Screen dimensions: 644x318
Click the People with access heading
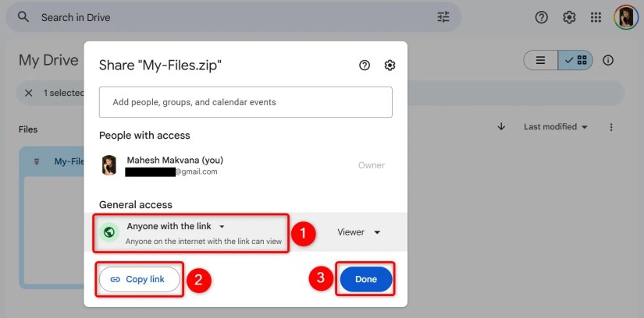click(144, 136)
